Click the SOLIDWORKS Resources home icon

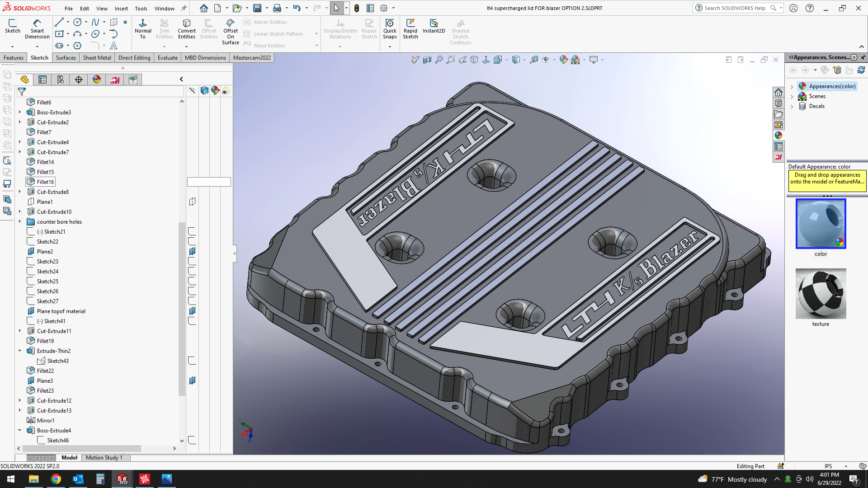pyautogui.click(x=778, y=92)
